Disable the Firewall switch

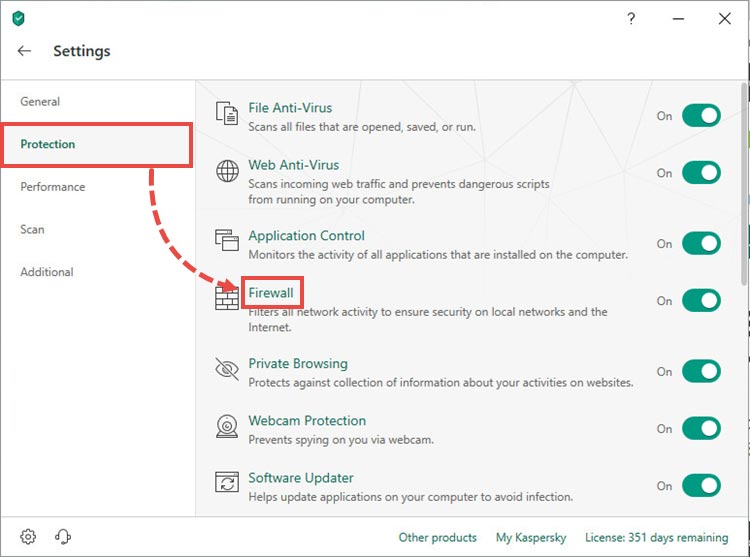click(x=701, y=301)
